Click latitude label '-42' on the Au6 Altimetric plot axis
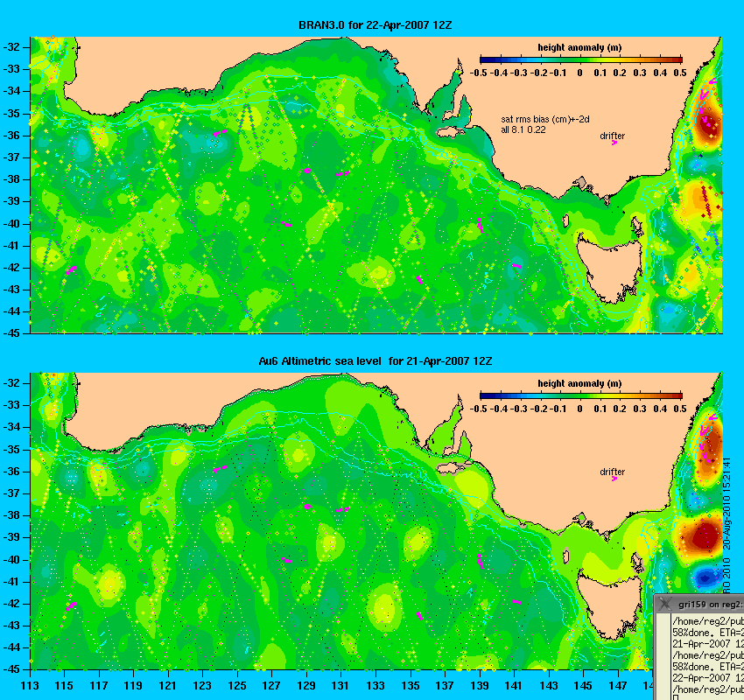The height and width of the screenshot is (700, 744). pos(11,603)
